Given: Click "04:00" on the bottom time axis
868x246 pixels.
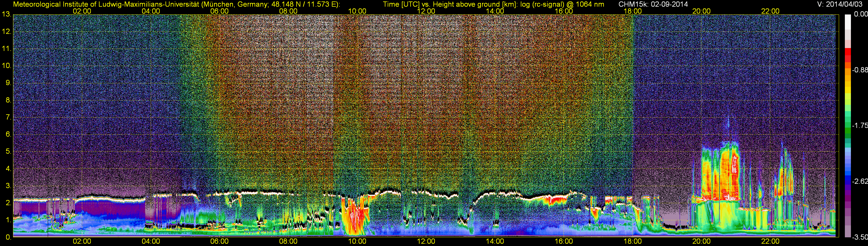Looking at the screenshot, I should (151, 241).
